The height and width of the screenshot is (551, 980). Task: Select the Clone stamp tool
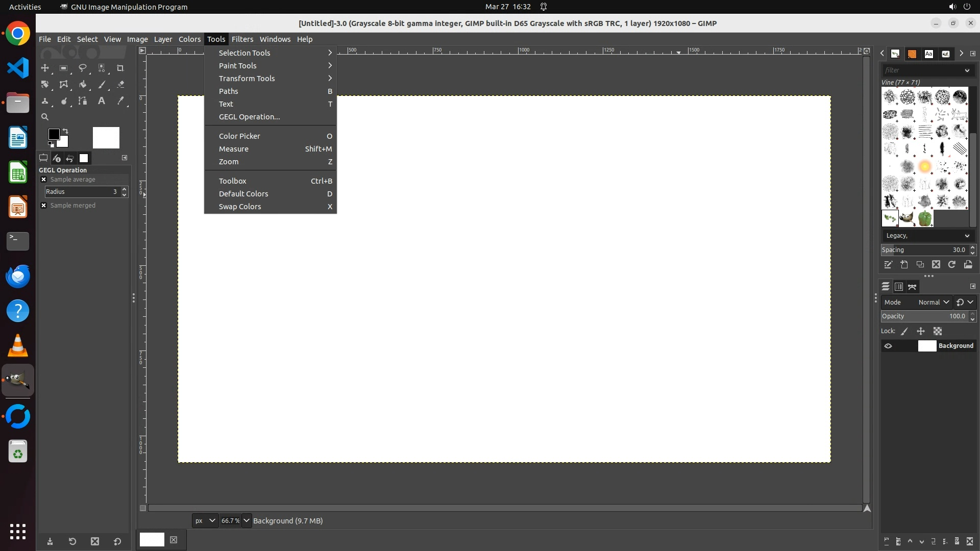(45, 101)
